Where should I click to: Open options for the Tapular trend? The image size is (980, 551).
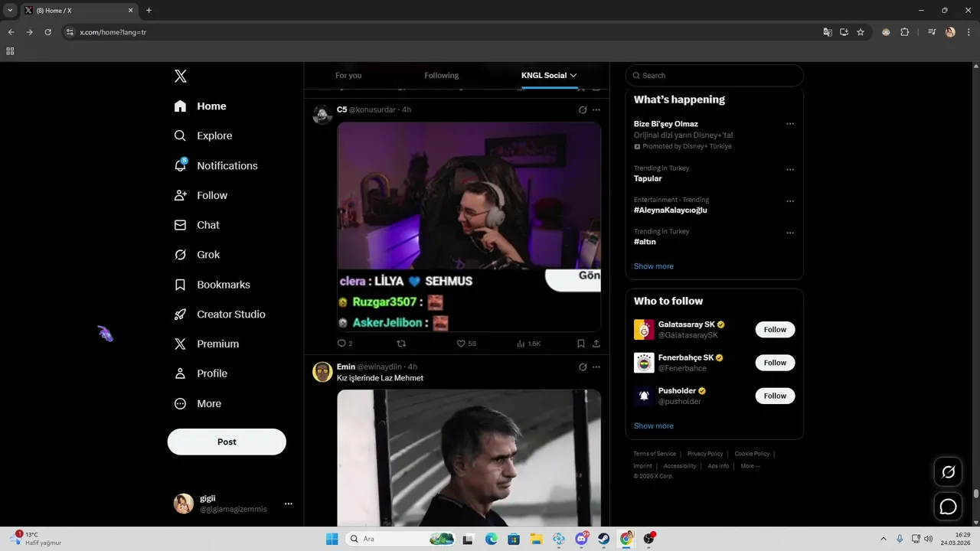(790, 170)
